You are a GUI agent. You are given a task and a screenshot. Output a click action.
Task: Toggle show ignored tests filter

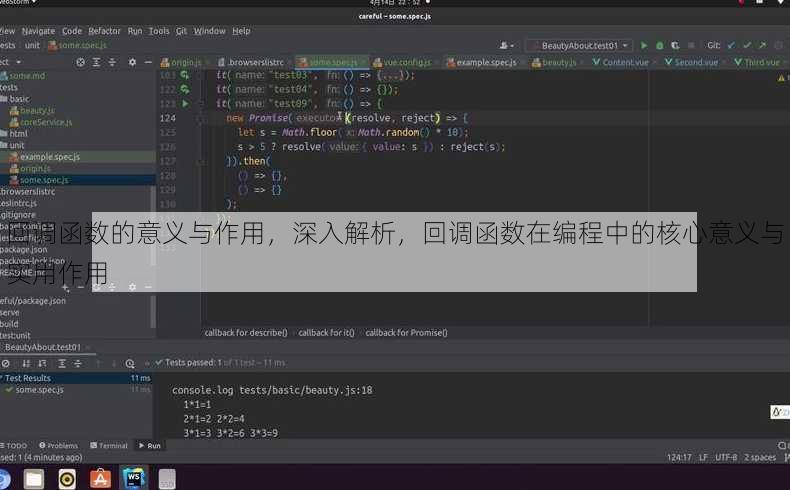coord(6,363)
